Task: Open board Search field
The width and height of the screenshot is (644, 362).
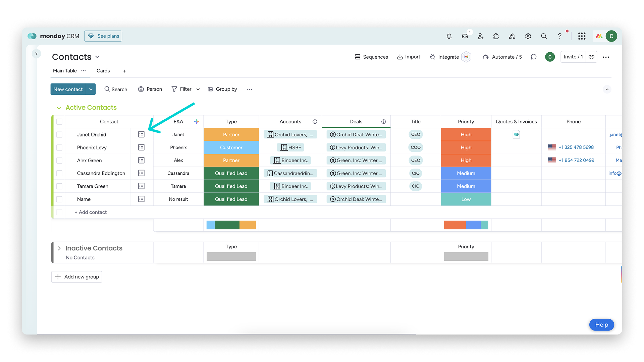Action: point(116,89)
